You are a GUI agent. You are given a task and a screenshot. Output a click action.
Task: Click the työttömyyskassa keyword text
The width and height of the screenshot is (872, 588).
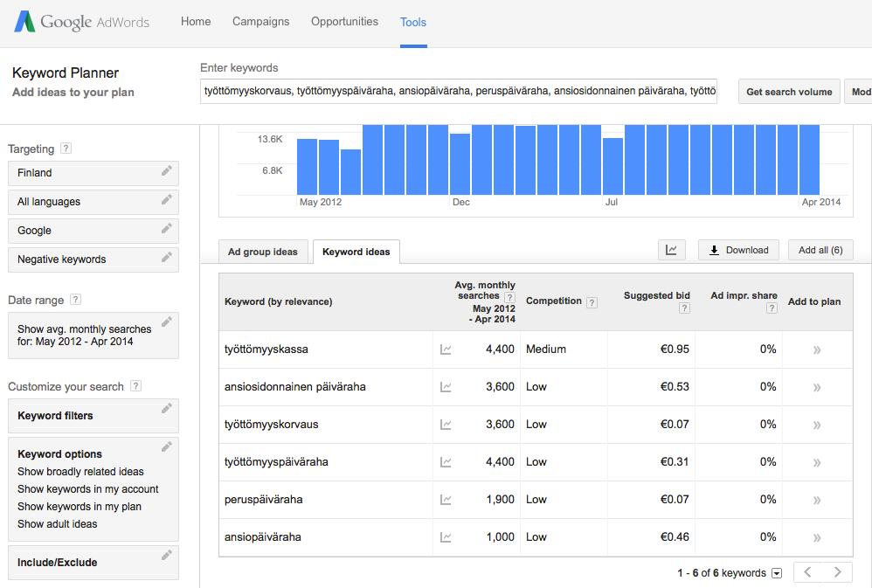(x=266, y=349)
